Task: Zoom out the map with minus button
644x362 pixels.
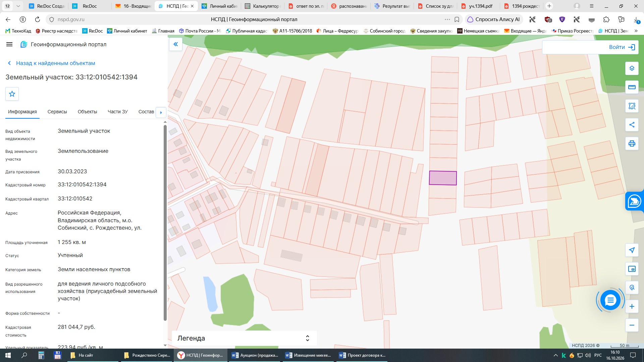Action: tap(632, 325)
